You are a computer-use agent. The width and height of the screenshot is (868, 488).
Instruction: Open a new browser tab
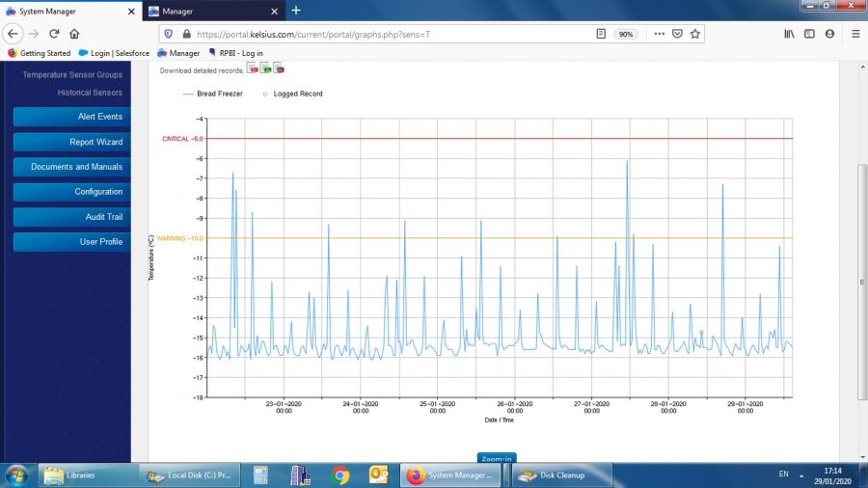(296, 11)
